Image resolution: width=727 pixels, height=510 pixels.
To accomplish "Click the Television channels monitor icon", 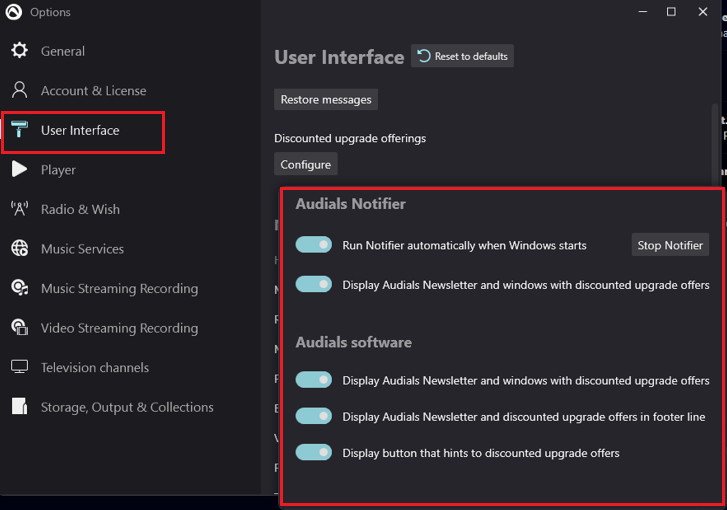I will 19,367.
